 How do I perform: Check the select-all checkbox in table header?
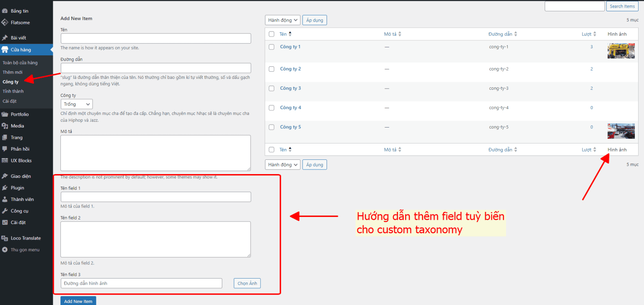click(271, 34)
